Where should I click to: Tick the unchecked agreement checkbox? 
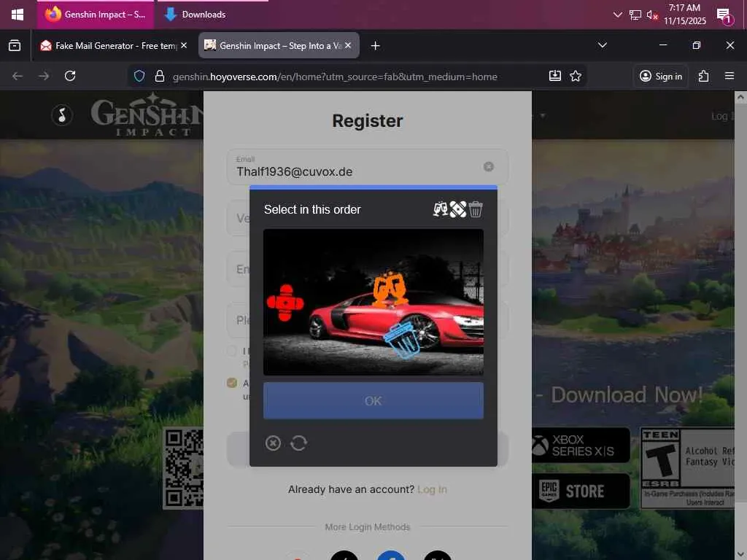(x=232, y=351)
